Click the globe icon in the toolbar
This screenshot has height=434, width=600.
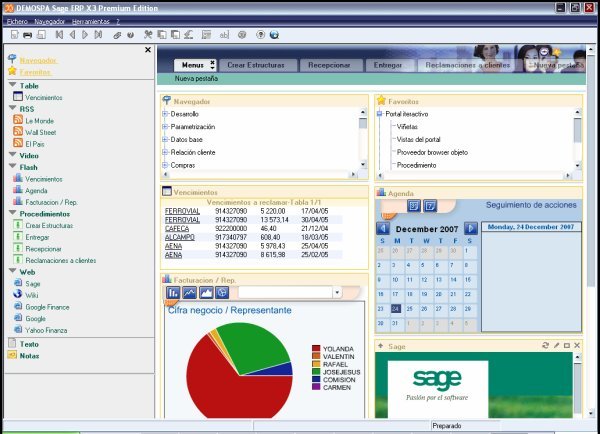pos(274,35)
